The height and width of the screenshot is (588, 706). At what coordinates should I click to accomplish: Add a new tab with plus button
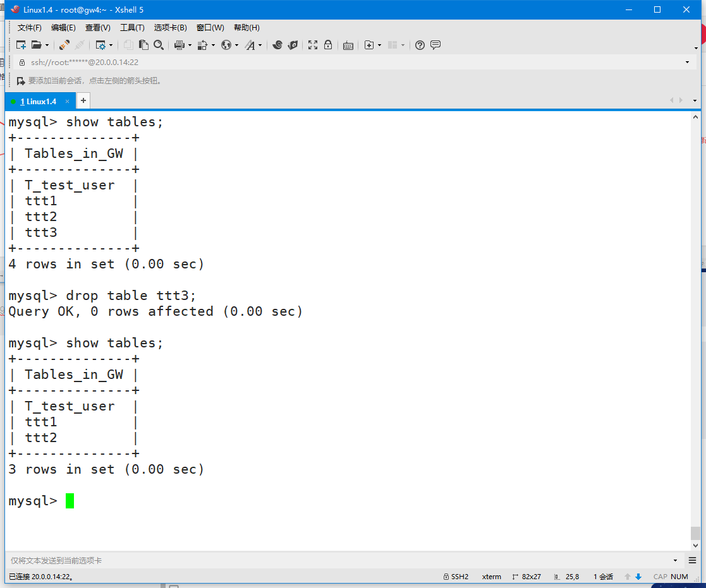[83, 101]
